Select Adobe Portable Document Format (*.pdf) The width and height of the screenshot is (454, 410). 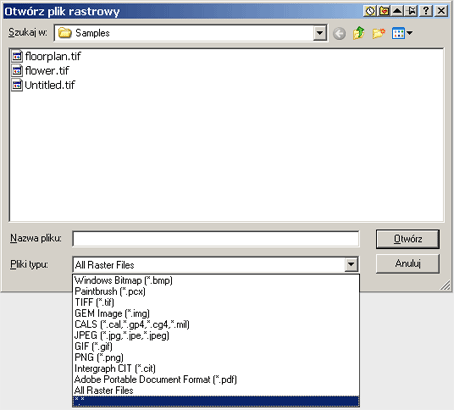pyautogui.click(x=156, y=379)
